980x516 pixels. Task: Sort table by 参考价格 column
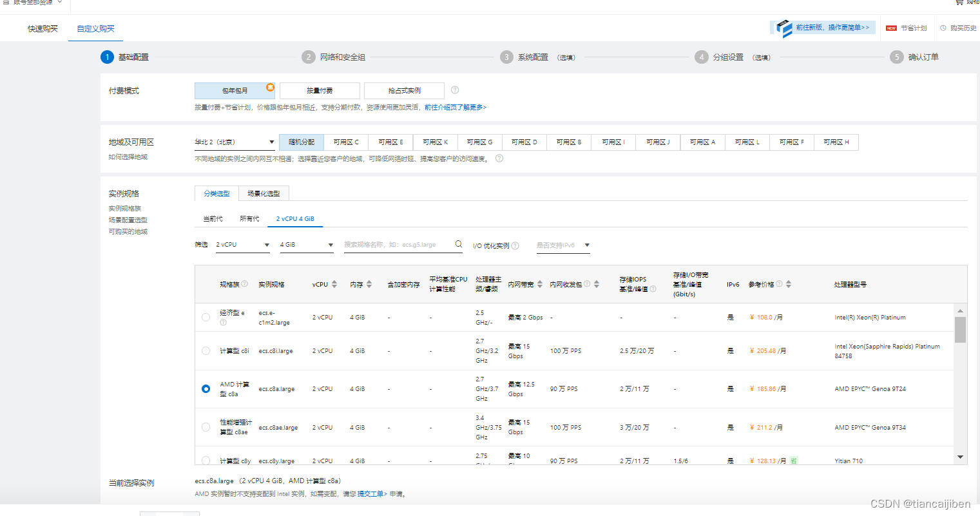(x=789, y=284)
